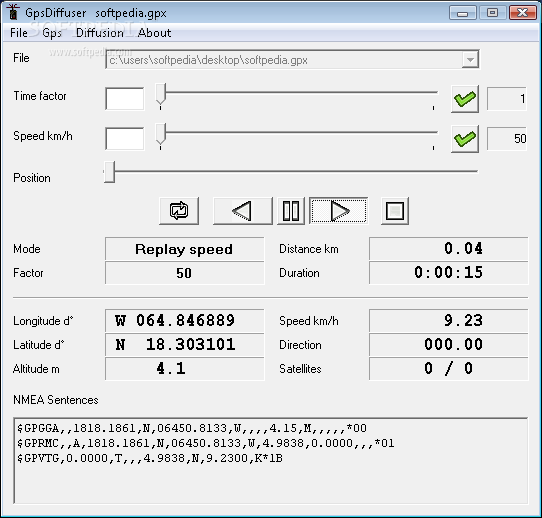Click the loop replay icon button
This screenshot has width=542, height=518.
pos(179,211)
